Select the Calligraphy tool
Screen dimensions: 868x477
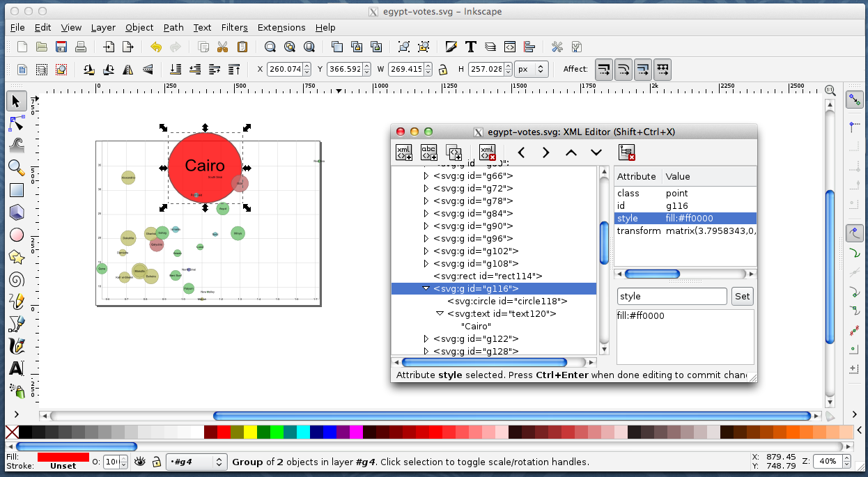tap(16, 346)
